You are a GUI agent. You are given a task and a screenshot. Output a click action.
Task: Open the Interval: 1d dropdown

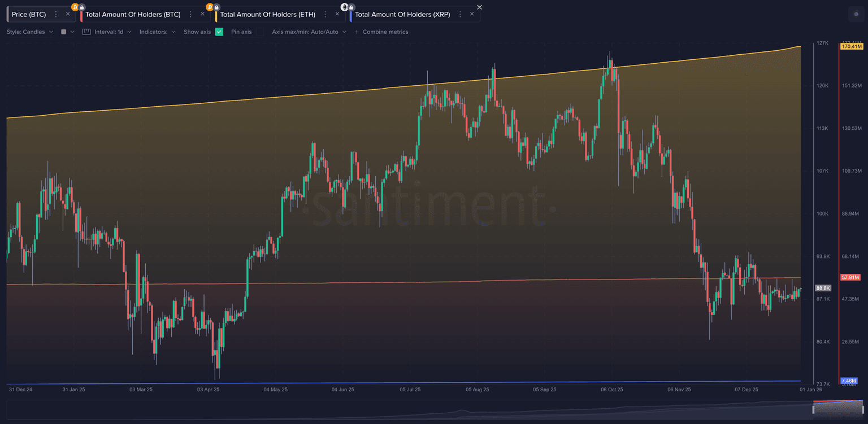pos(112,32)
